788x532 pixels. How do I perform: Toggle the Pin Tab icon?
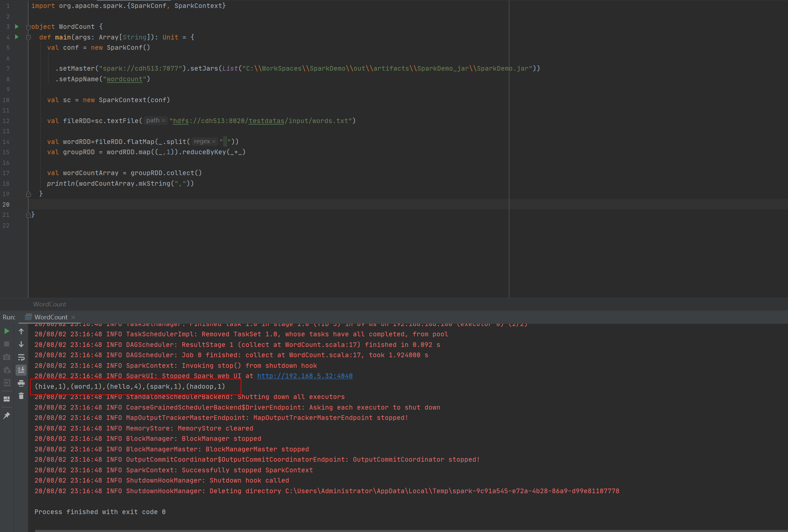point(6,415)
